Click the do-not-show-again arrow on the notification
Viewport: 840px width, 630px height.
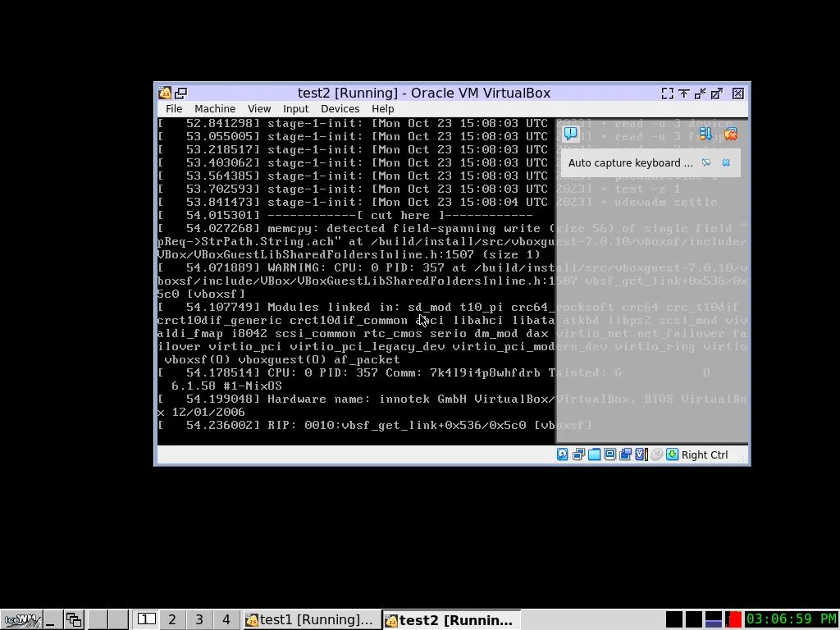pos(706,162)
